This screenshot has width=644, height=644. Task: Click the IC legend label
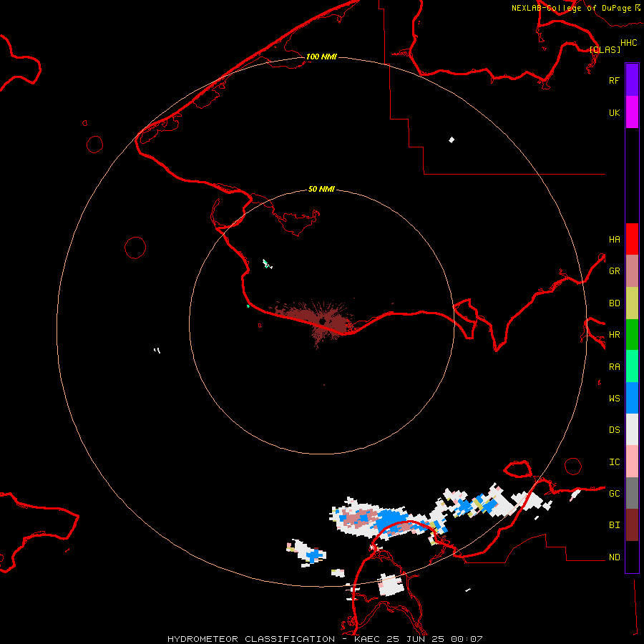[614, 462]
